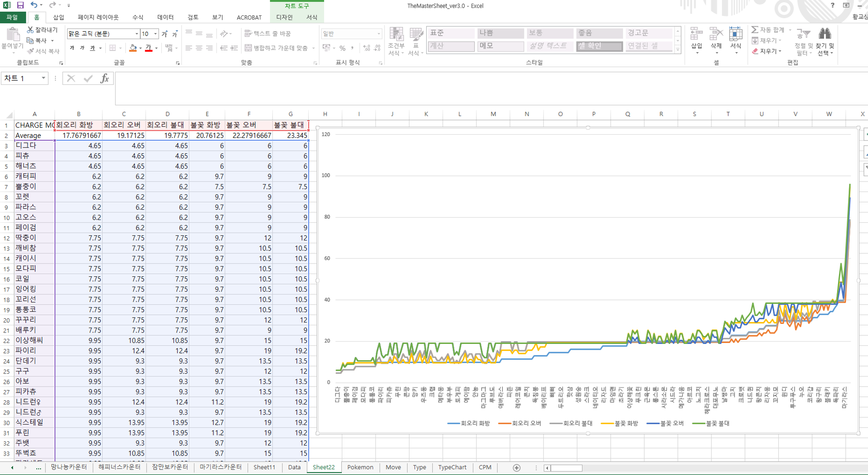Toggle Bold formatting (first 가)
Viewport: 868px width, 475px height.
click(72, 48)
